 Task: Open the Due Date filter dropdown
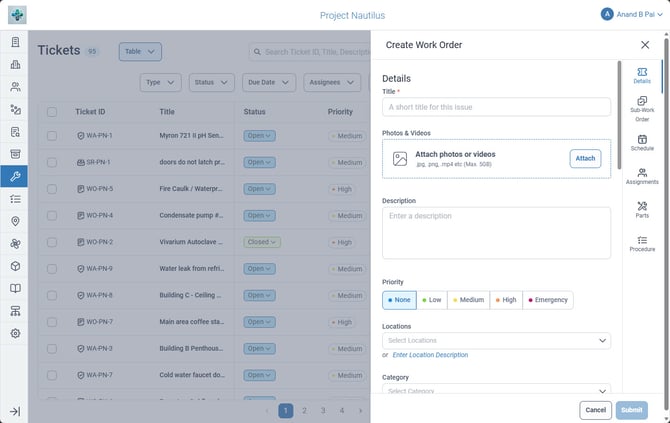269,82
